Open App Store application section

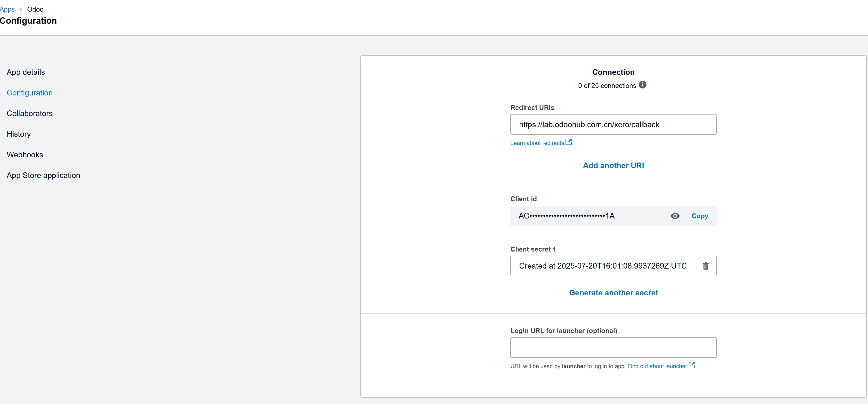[x=44, y=175]
